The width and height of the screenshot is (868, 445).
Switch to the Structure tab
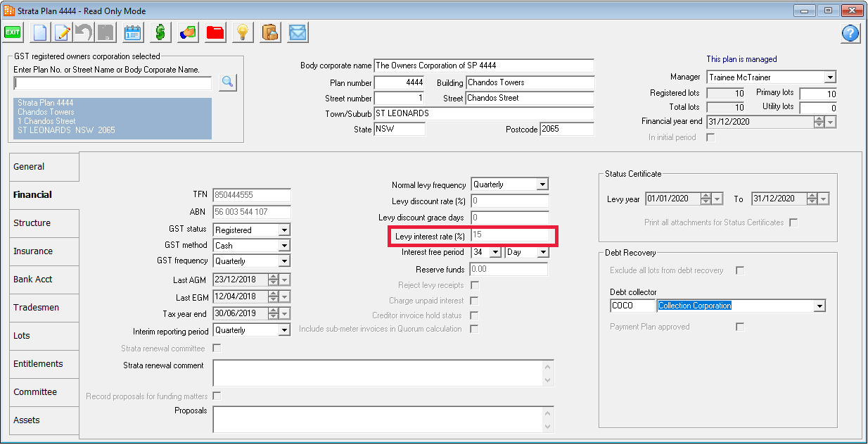pos(44,223)
